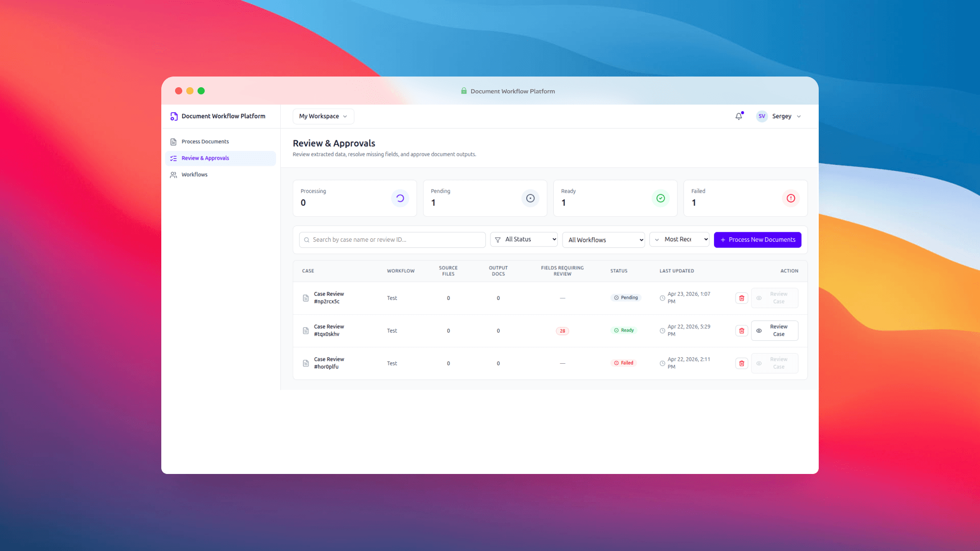Click the Failed status alert icon

pos(791,198)
